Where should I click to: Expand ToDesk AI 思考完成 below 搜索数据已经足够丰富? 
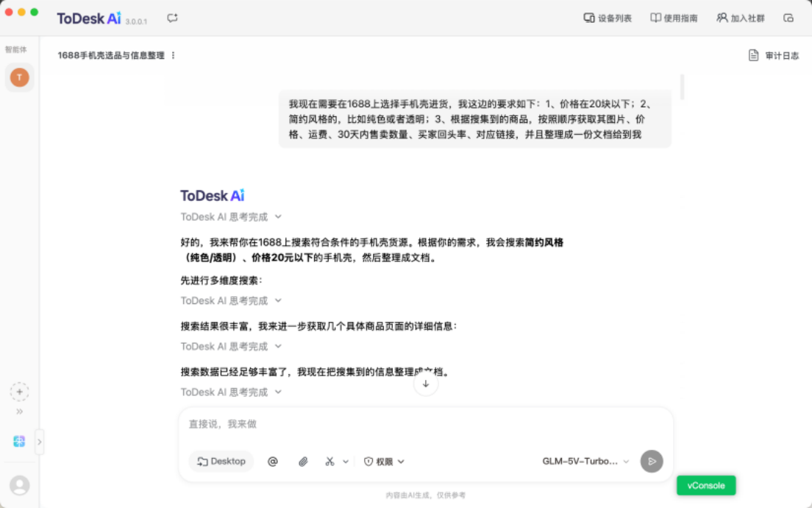(x=231, y=392)
